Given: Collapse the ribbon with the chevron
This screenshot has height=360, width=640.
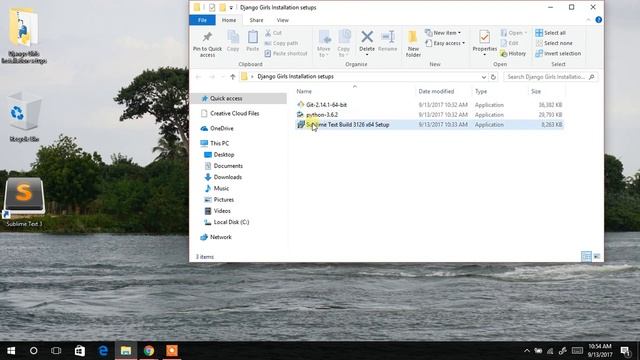Looking at the screenshot, I should point(588,20).
